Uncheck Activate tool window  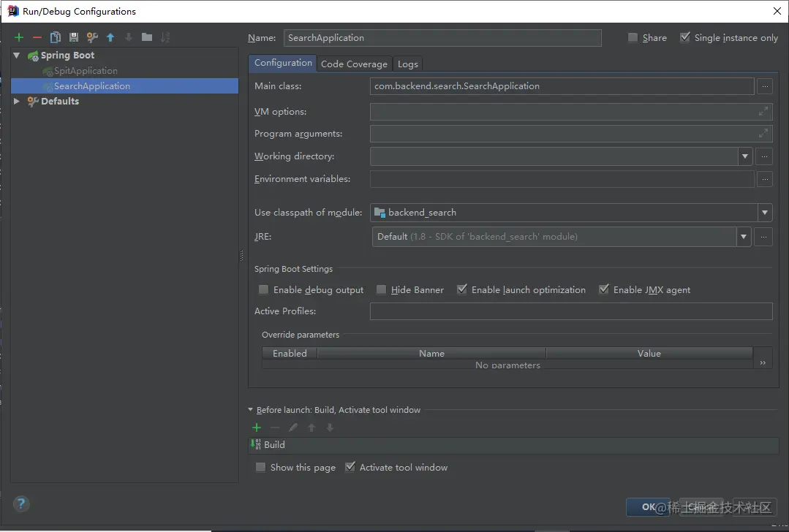[350, 467]
